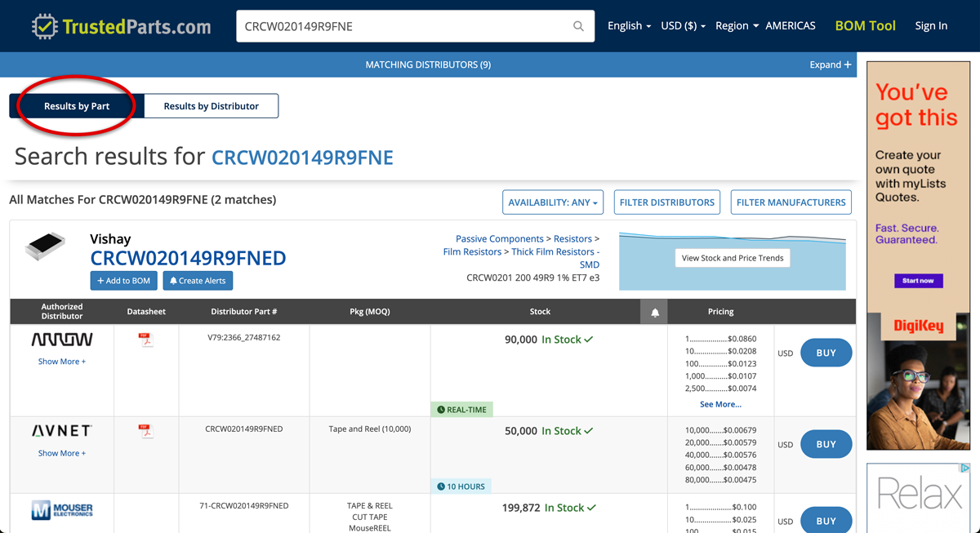Click the Mouser Electronics logo

[62, 511]
